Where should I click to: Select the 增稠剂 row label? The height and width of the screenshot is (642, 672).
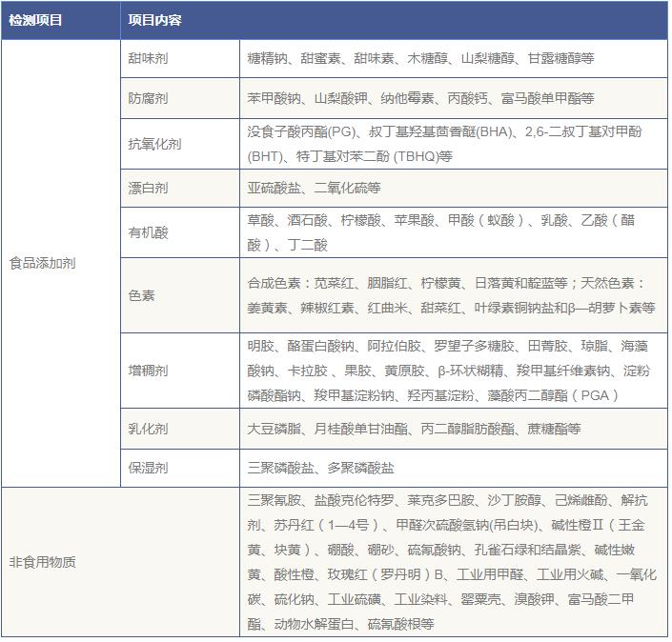[149, 371]
